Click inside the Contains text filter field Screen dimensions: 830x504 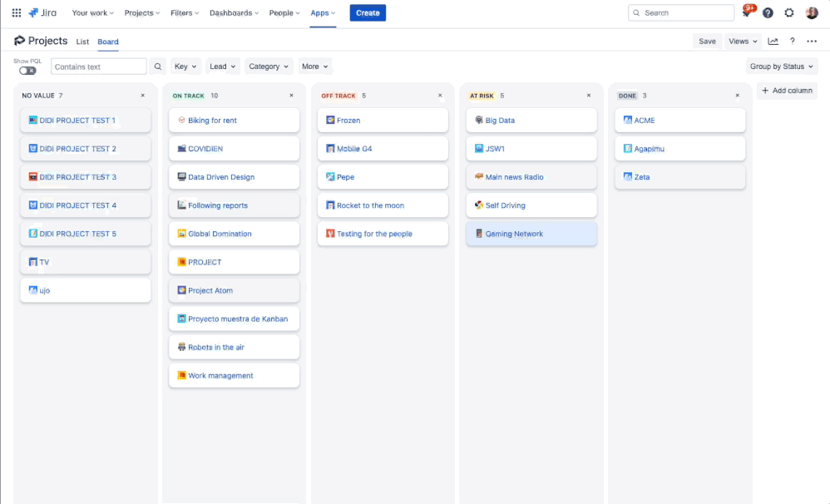(98, 66)
